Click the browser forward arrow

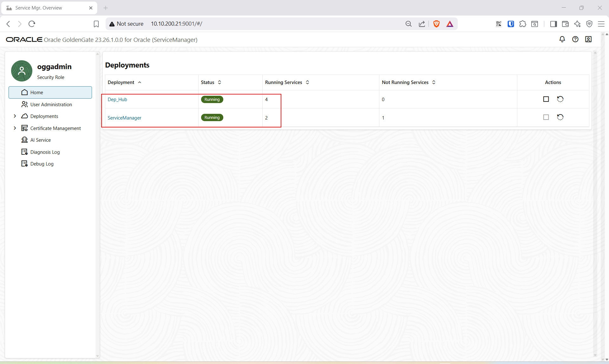pyautogui.click(x=20, y=24)
